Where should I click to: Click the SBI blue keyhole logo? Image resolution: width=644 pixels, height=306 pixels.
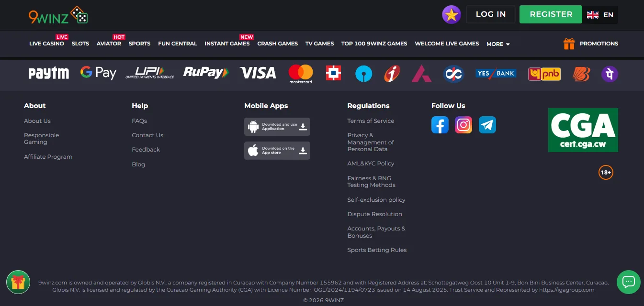(363, 74)
